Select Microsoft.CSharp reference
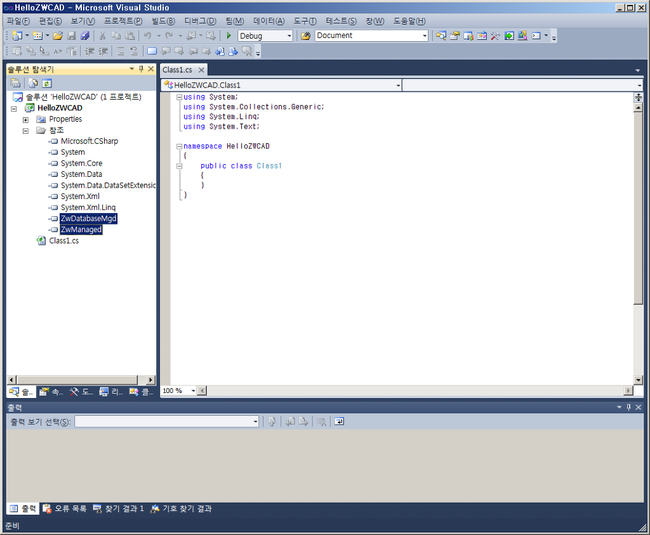The width and height of the screenshot is (650, 535). (x=89, y=141)
